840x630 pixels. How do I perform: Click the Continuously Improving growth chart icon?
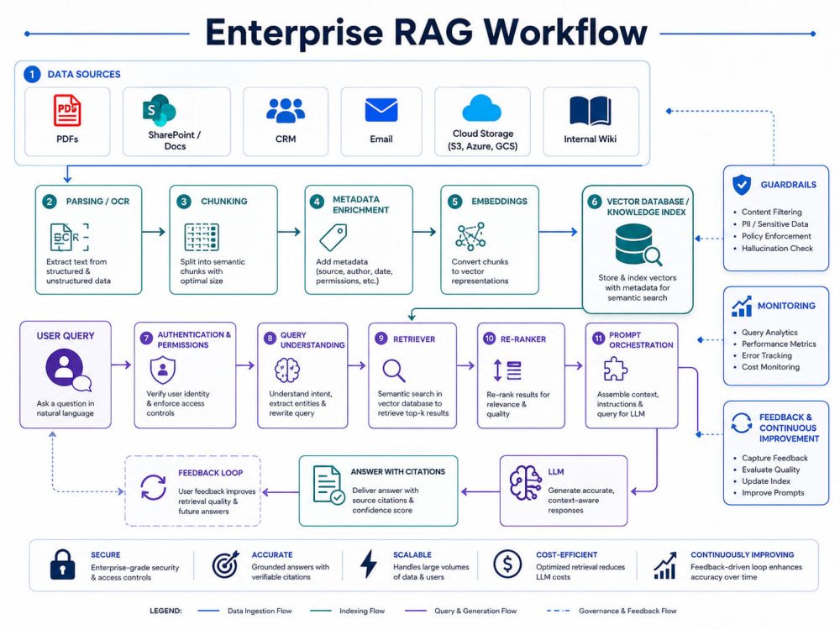coord(664,565)
